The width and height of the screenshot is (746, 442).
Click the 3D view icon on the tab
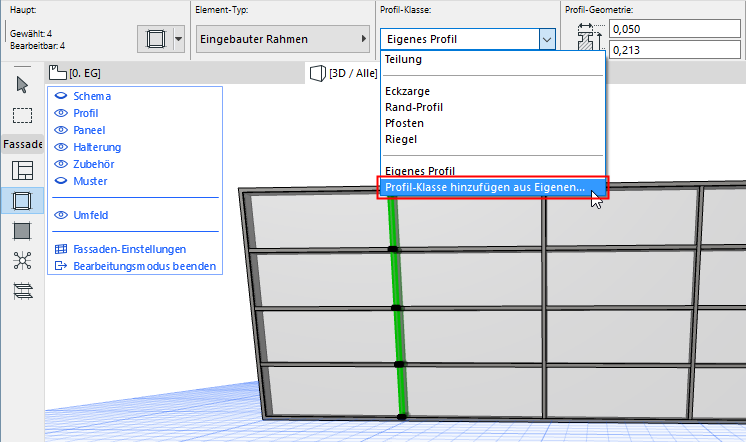click(317, 73)
